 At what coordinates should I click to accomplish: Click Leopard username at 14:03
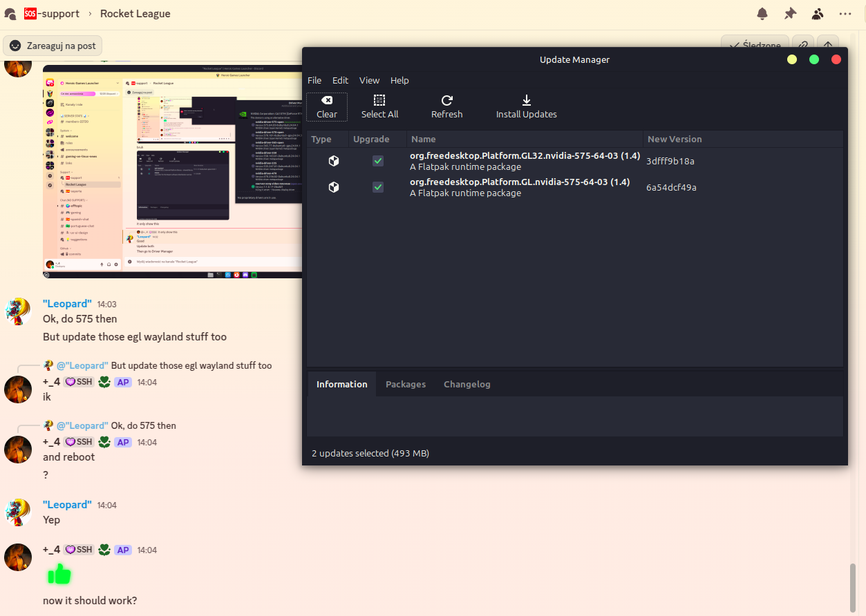(x=68, y=304)
